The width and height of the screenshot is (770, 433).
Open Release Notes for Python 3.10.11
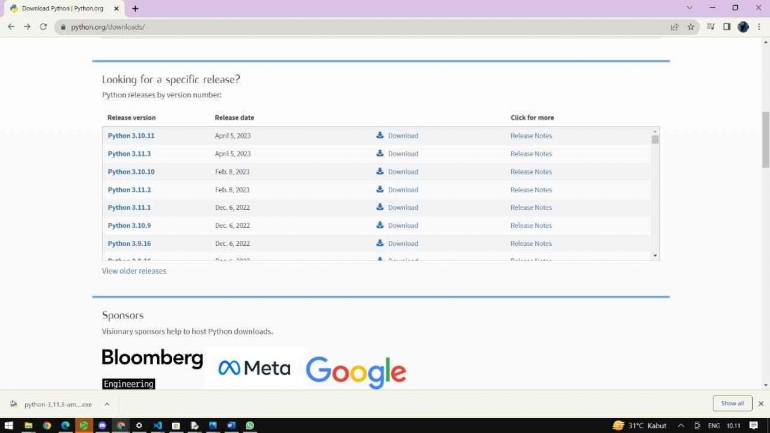tap(531, 135)
